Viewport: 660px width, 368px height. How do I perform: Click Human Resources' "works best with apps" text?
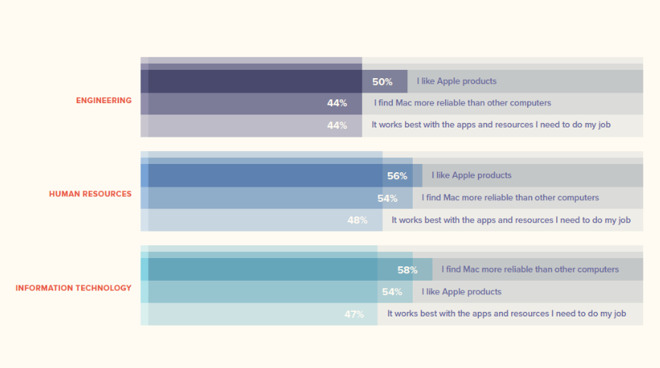(x=511, y=220)
